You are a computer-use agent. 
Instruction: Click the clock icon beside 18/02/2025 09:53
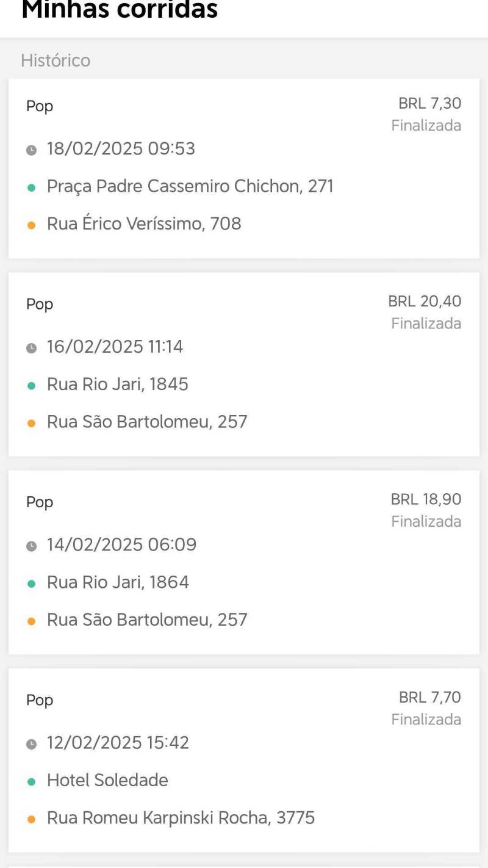(32, 150)
